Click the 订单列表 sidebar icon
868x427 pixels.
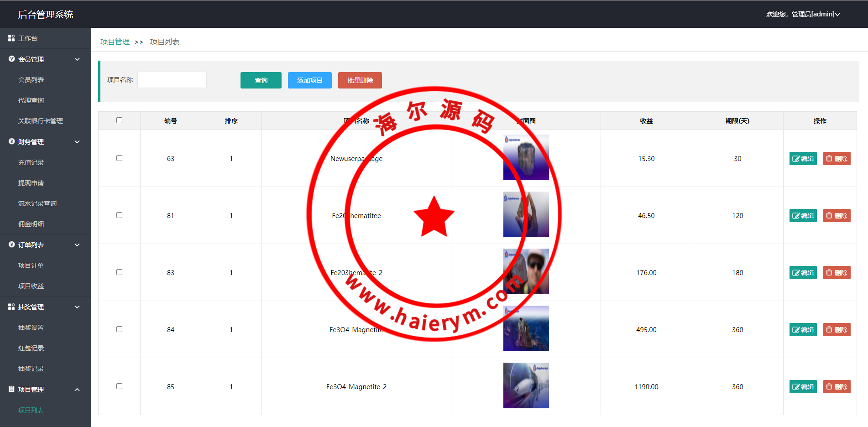coord(11,245)
